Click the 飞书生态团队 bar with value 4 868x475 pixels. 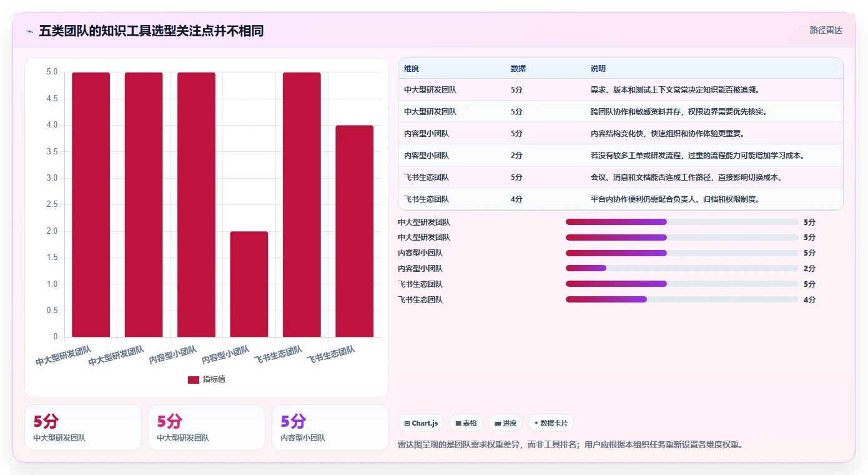355,231
